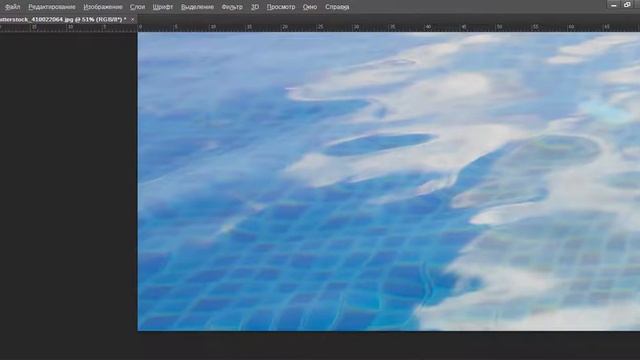Open the Фильтр menu
The width and height of the screenshot is (640, 360).
click(232, 7)
